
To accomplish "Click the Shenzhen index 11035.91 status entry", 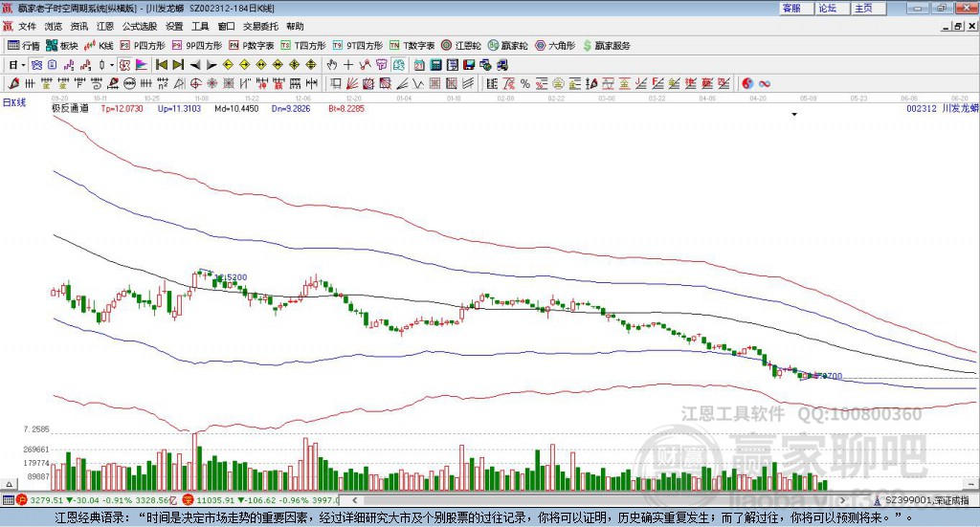I will (x=260, y=500).
